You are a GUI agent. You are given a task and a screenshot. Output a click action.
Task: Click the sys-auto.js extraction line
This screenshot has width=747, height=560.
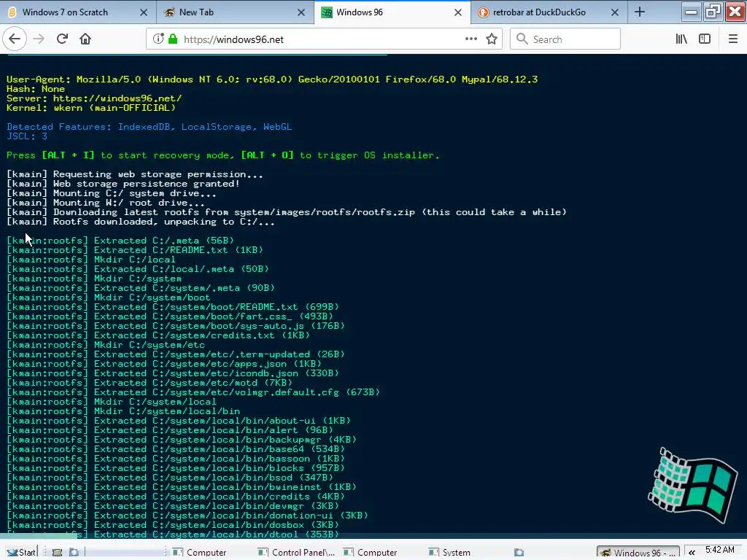coord(176,326)
